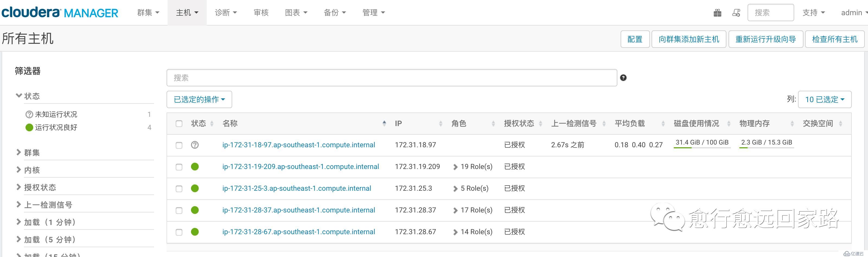Sort by 状态 column sort arrows
The image size is (868, 257).
point(212,124)
